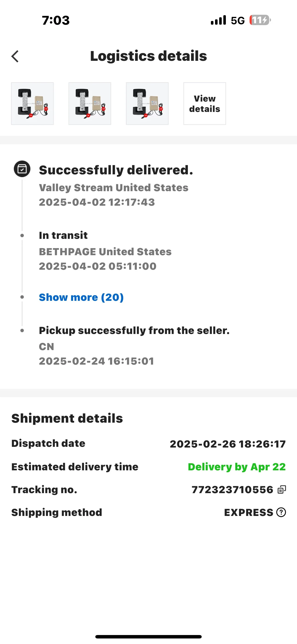Tap the Successfully delivered status entry
Viewport: 297px width, 644px height.
point(116,170)
